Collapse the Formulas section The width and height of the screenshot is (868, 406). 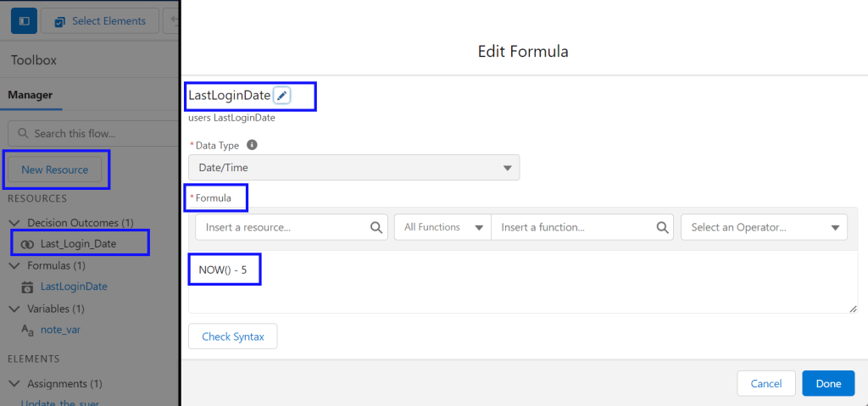tap(14, 266)
